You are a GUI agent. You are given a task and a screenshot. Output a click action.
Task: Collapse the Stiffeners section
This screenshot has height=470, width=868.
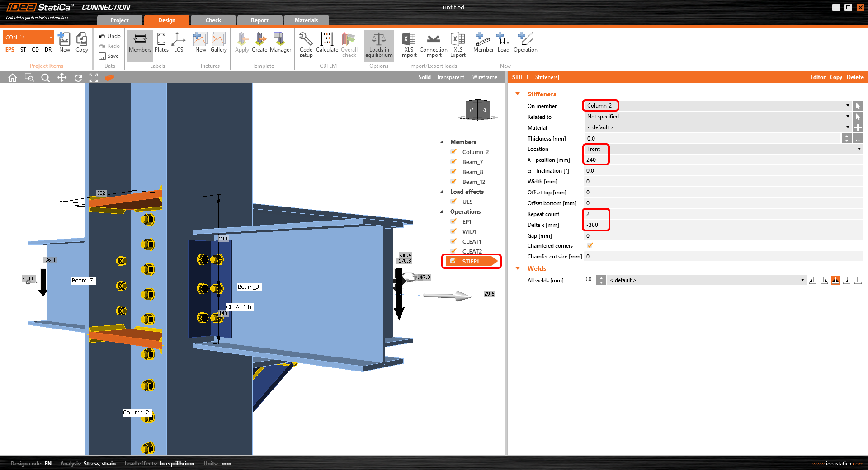coord(518,94)
